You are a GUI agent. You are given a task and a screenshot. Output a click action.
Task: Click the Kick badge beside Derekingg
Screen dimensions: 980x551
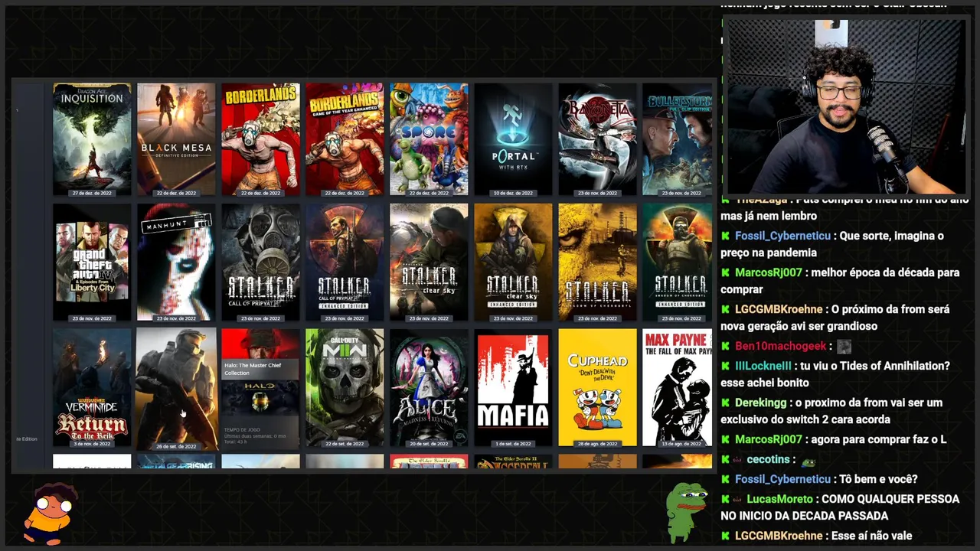point(726,403)
